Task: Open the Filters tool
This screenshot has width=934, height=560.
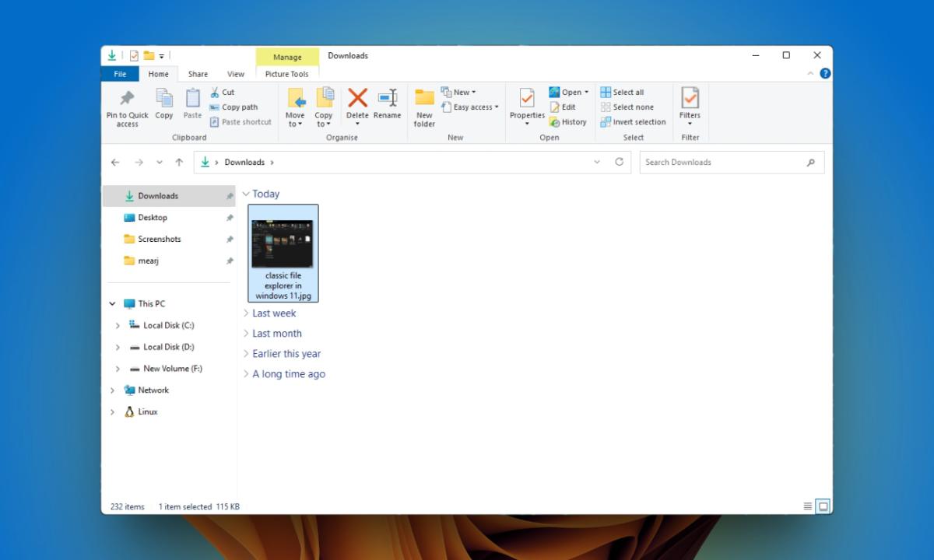Action: coord(690,107)
